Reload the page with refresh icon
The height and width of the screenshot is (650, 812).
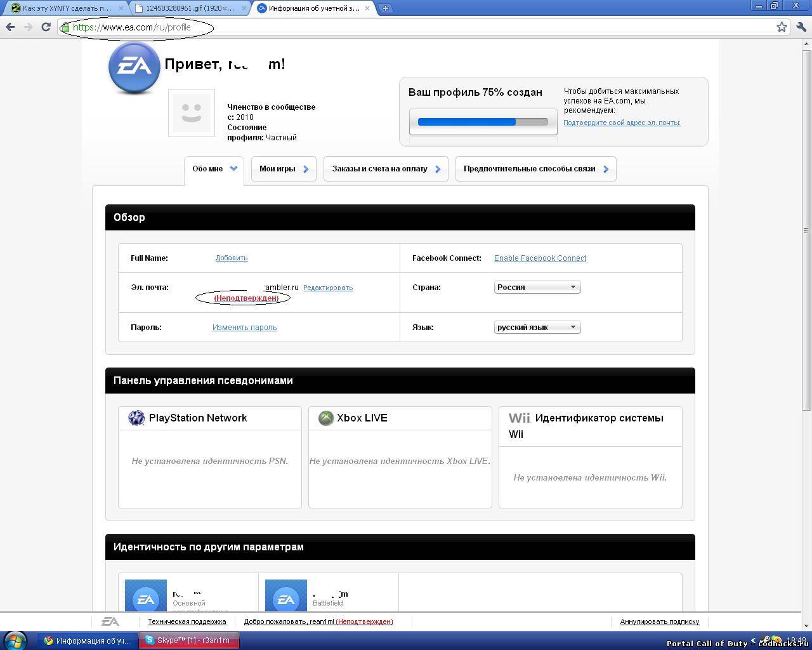46,27
